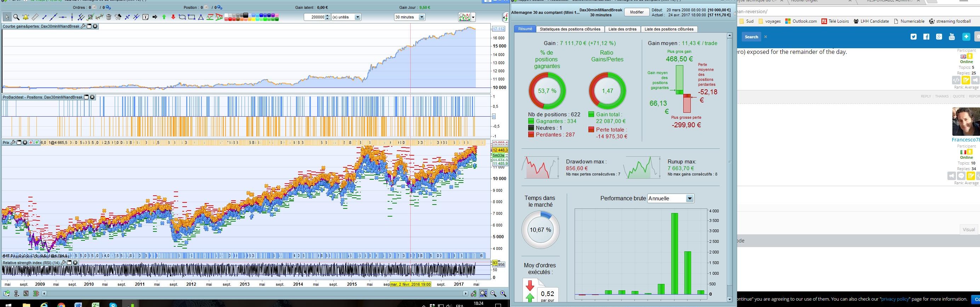
Task: Maximize the Courbe gains&pertes panel
Action: (x=90, y=26)
